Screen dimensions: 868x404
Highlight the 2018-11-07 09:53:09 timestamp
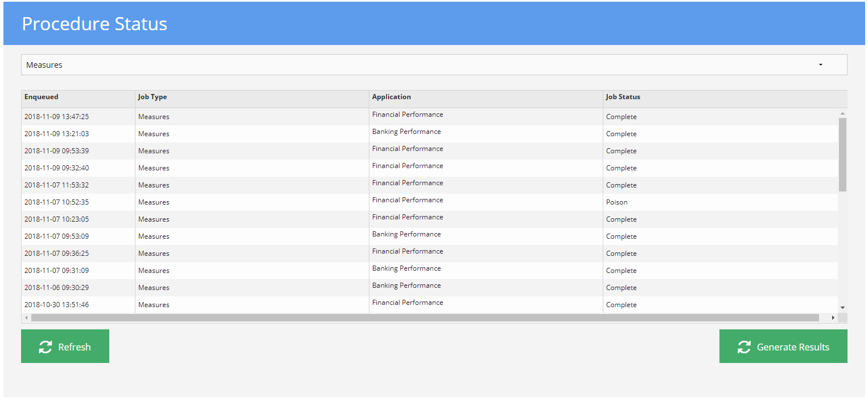56,236
